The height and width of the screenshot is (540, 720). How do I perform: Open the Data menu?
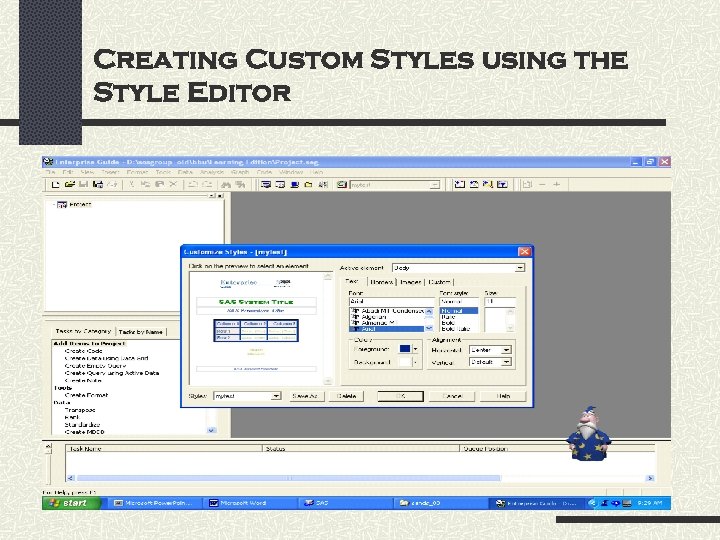185,172
